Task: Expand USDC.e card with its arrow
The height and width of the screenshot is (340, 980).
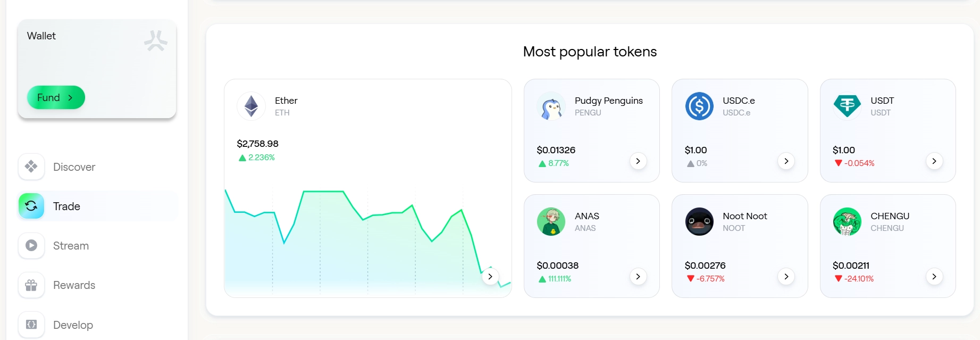Action: point(786,161)
